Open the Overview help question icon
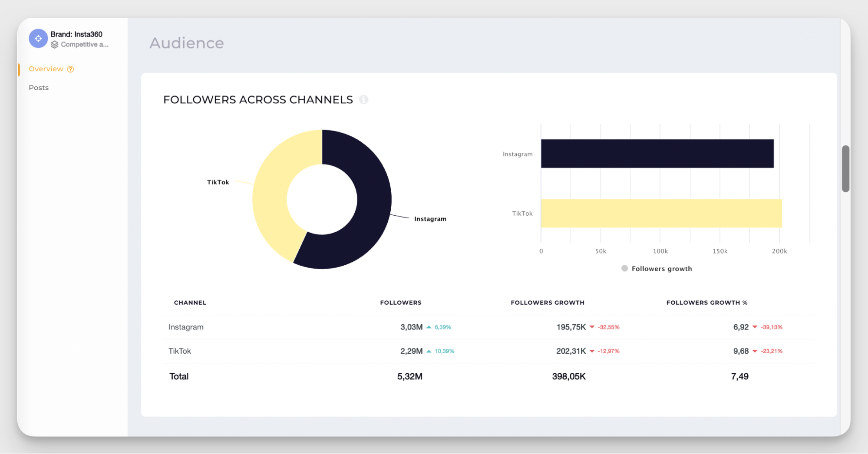Screen dimensions: 868x454 point(70,69)
